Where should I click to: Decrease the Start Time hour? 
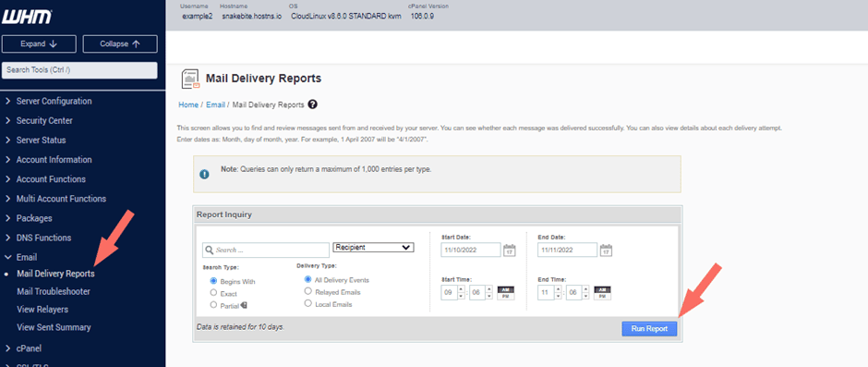(x=462, y=296)
